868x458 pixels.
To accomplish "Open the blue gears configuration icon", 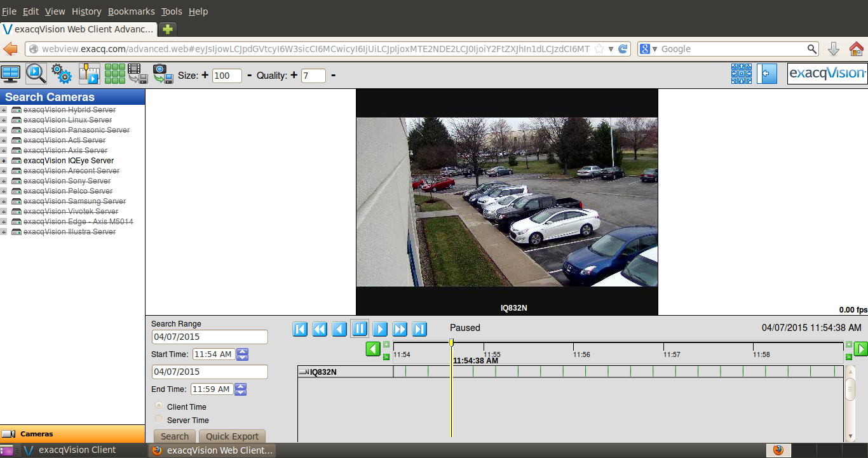I will coord(62,74).
